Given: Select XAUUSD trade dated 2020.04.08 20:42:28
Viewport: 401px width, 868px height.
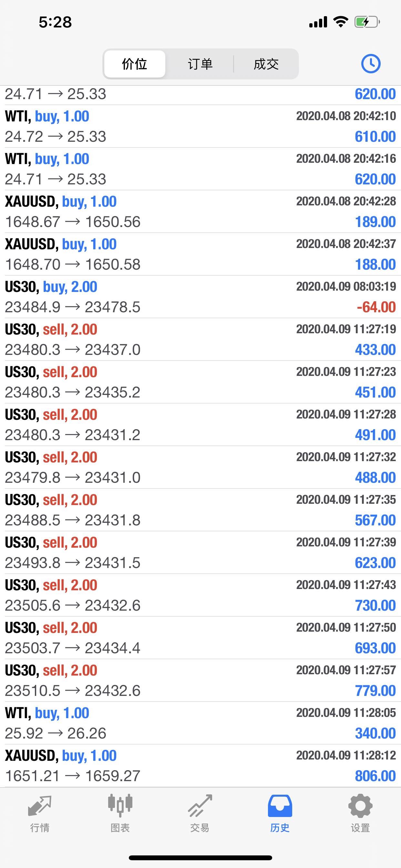Looking at the screenshot, I should tap(200, 212).
